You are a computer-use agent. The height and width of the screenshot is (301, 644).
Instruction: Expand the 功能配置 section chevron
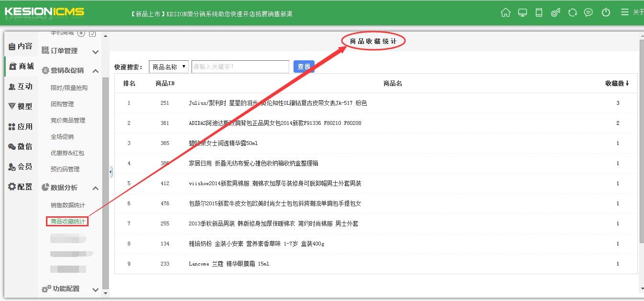[x=95, y=290]
